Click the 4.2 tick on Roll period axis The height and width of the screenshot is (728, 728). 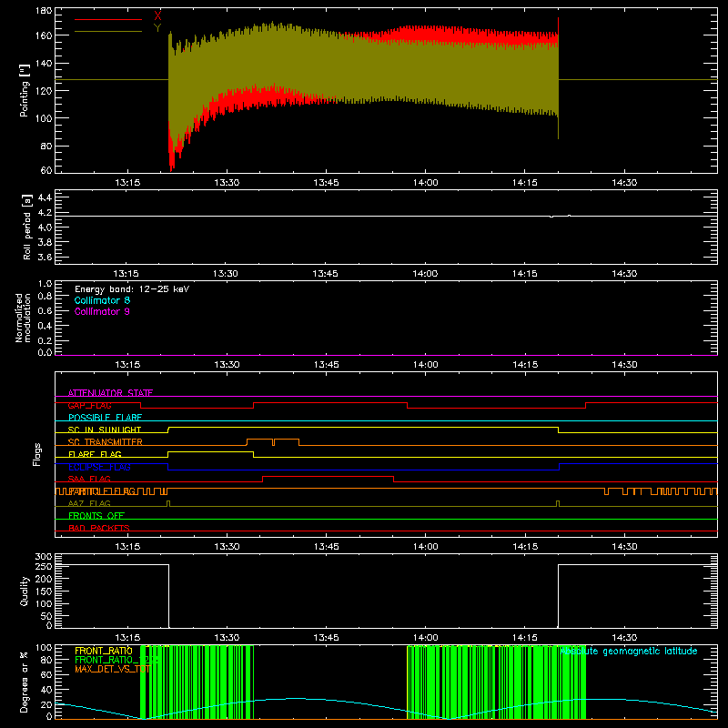click(45, 213)
